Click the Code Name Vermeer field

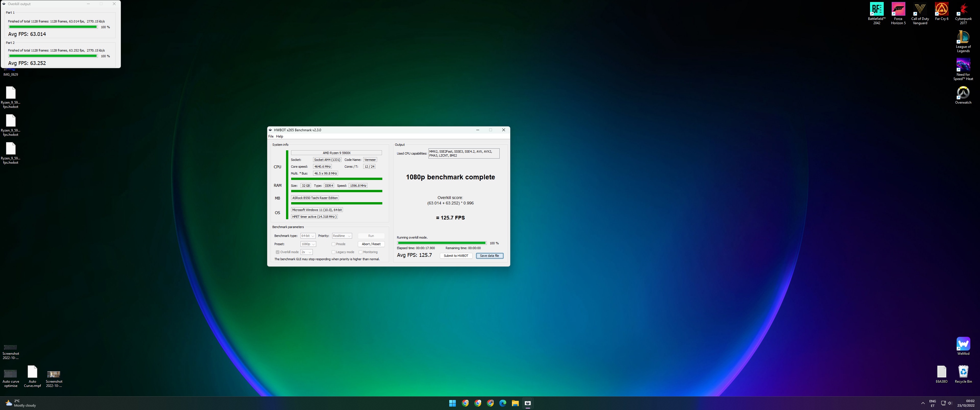[370, 160]
